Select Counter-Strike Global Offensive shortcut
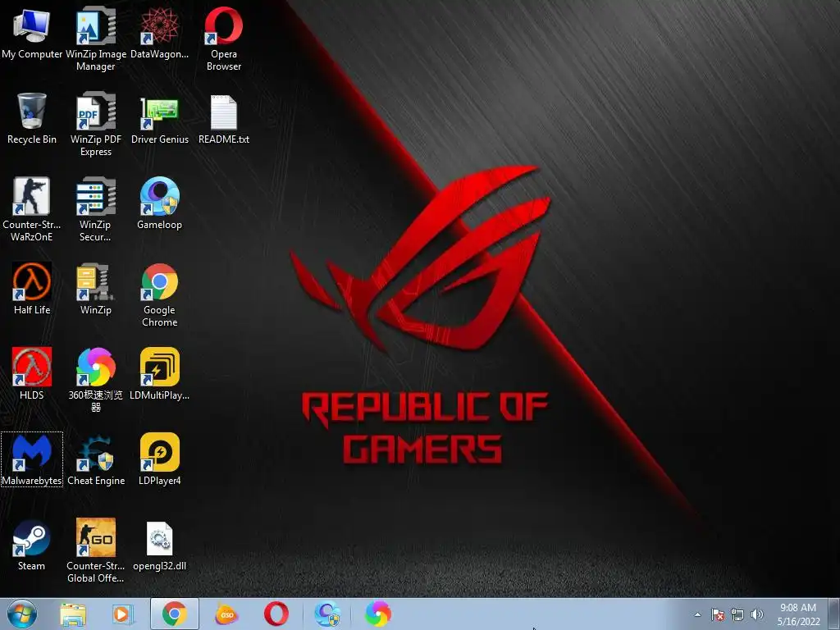The image size is (840, 630). (x=96, y=550)
